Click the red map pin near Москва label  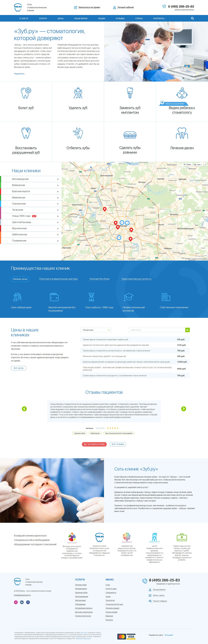118,227
